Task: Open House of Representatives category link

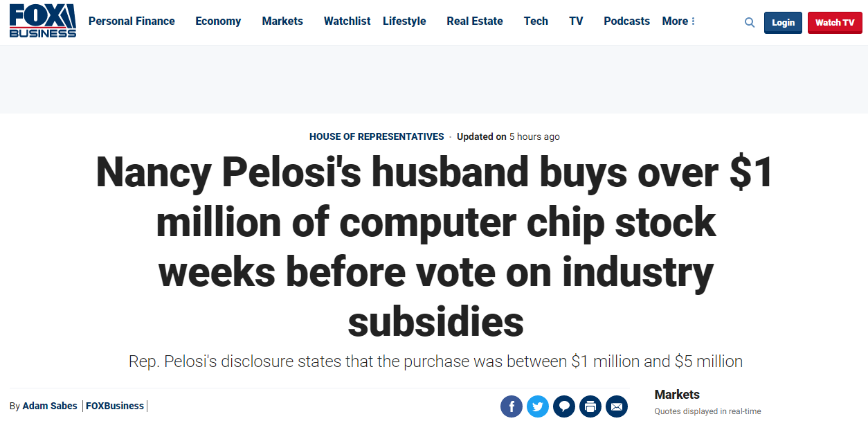Action: (377, 136)
